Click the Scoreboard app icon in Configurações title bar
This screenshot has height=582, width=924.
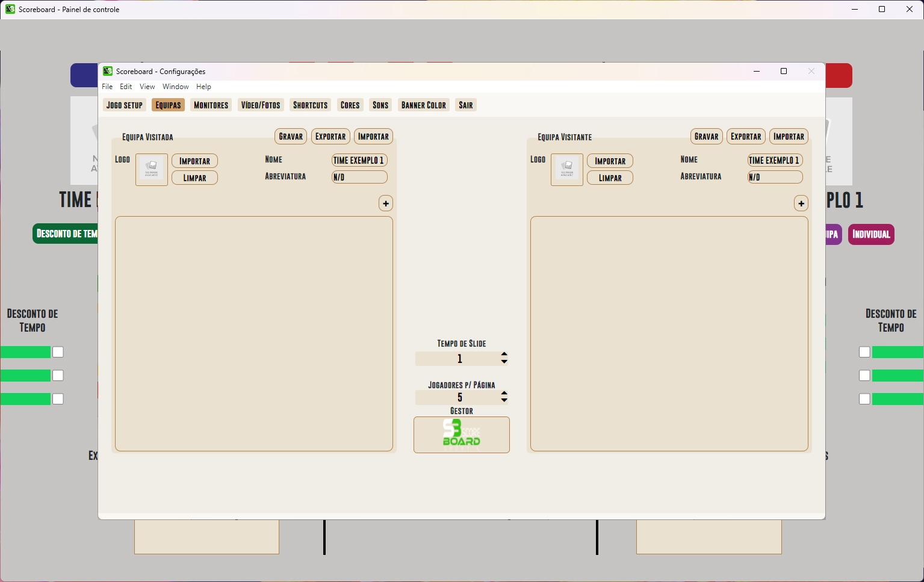tap(108, 71)
